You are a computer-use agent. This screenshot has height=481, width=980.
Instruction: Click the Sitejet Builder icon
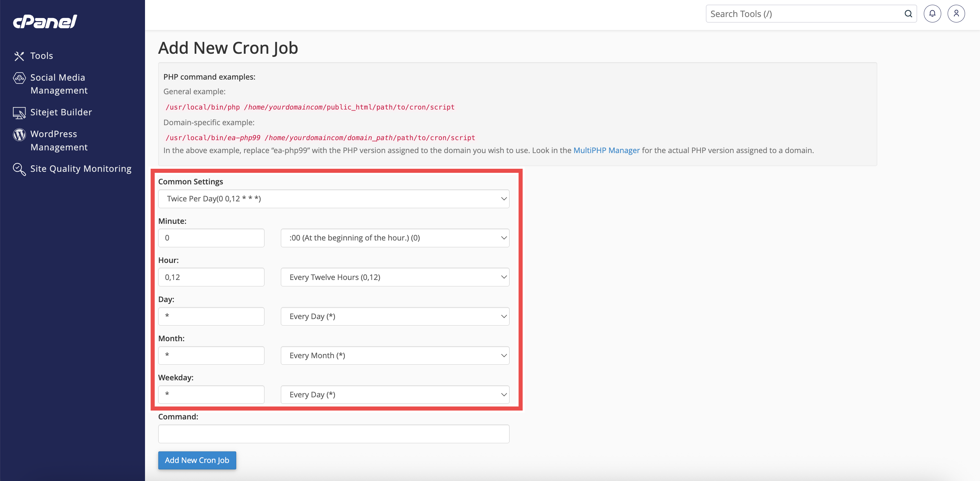[x=19, y=113]
